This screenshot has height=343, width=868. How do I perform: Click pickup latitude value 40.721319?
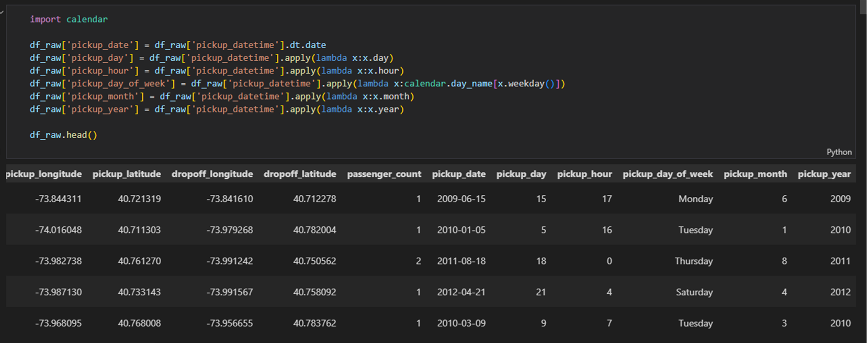tap(139, 199)
